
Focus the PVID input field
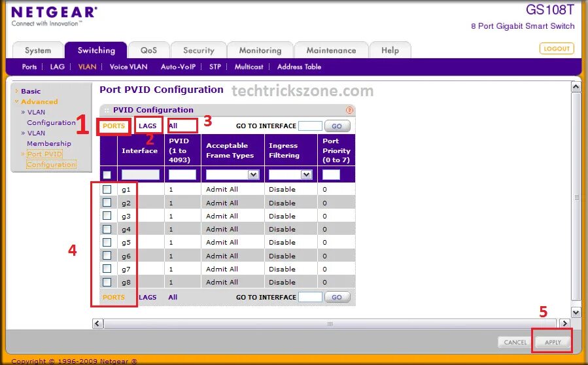[182, 175]
